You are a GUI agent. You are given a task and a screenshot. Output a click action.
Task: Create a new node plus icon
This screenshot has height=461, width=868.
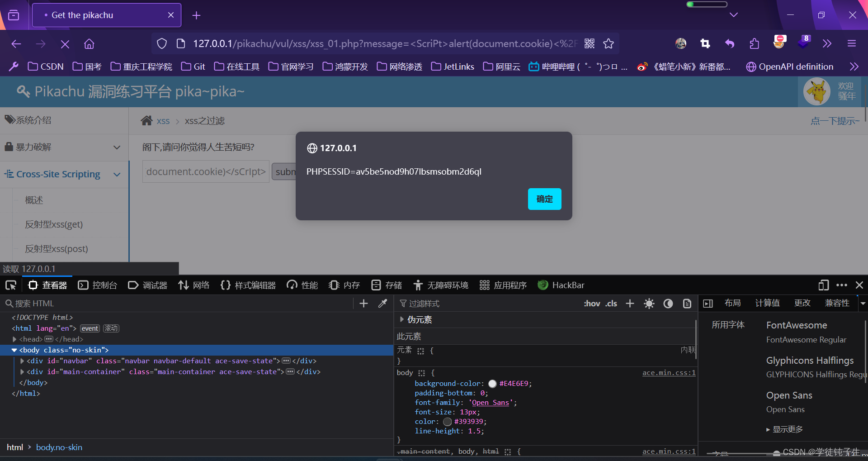click(x=363, y=304)
